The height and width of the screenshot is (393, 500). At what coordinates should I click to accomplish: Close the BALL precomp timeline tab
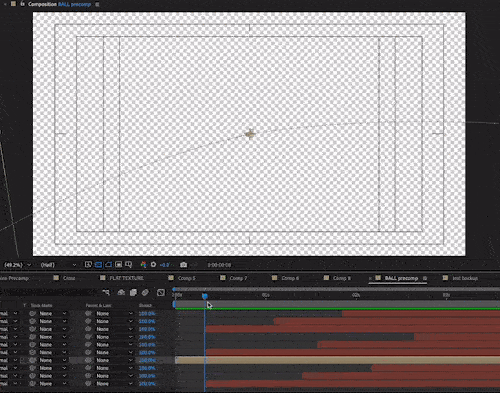pos(370,278)
